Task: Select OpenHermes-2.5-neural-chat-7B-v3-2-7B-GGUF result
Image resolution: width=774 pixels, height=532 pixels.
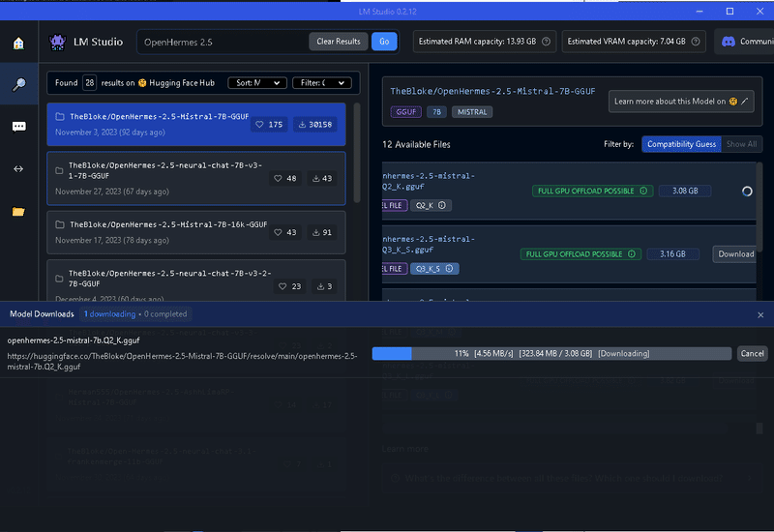Action: click(x=196, y=281)
